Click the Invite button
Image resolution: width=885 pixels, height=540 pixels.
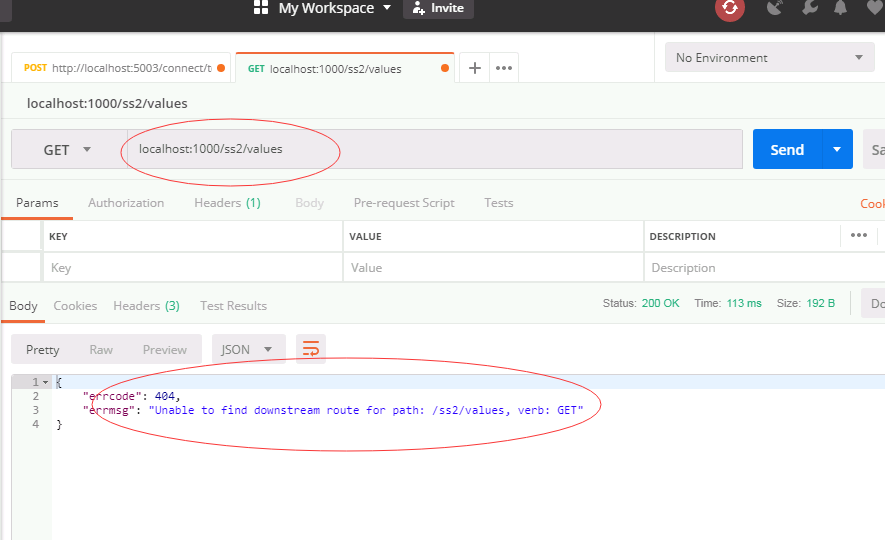click(x=438, y=8)
